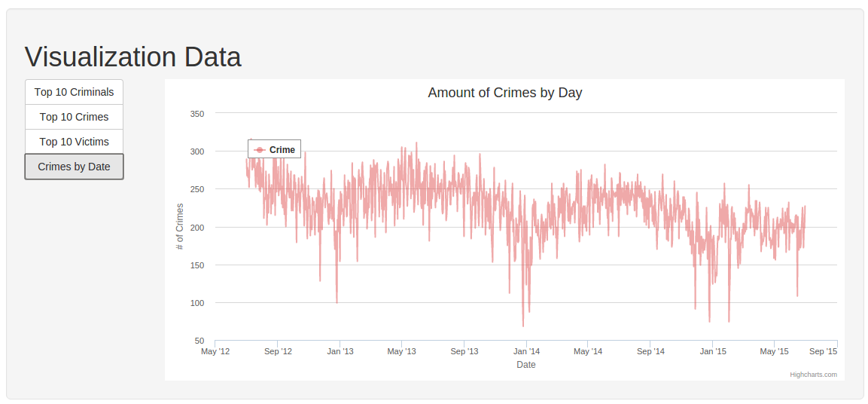Click the Sep '14 date axis label
Image resolution: width=868 pixels, height=404 pixels.
[650, 351]
